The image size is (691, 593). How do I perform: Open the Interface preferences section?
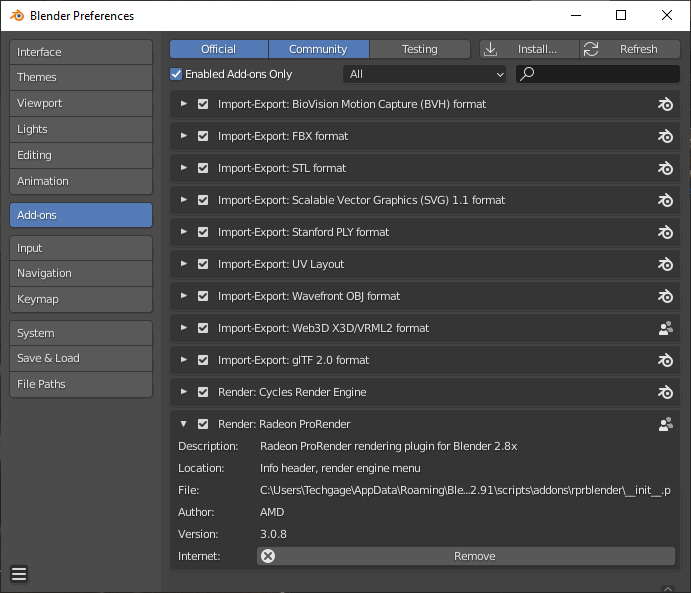81,52
